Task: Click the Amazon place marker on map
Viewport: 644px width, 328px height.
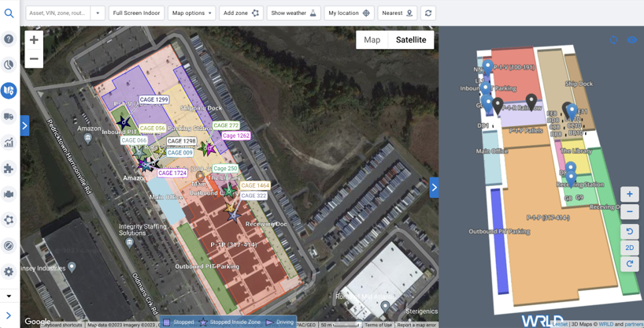Action: click(x=87, y=138)
